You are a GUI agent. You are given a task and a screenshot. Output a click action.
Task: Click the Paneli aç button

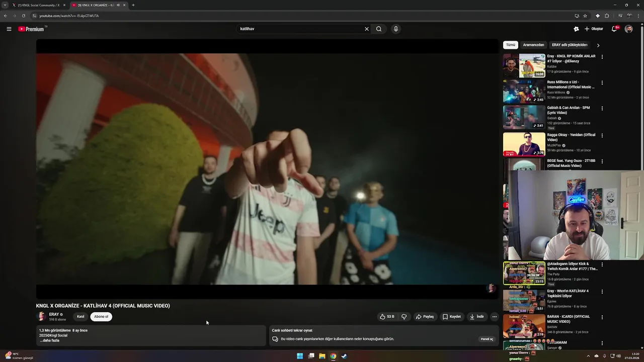tap(487, 339)
